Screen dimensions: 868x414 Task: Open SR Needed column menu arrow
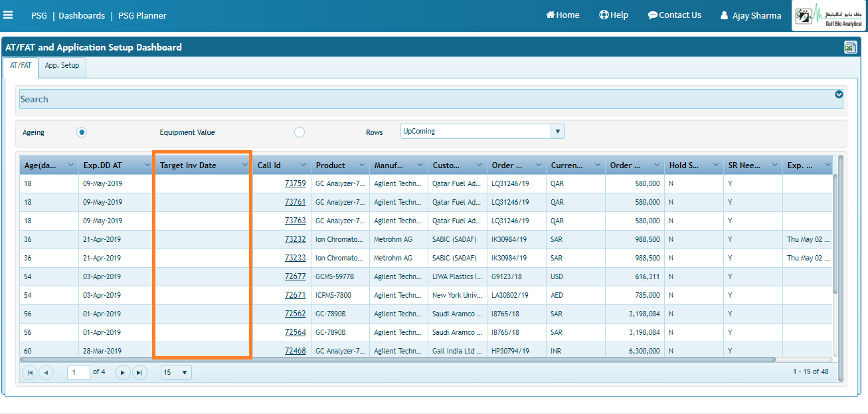pos(774,165)
